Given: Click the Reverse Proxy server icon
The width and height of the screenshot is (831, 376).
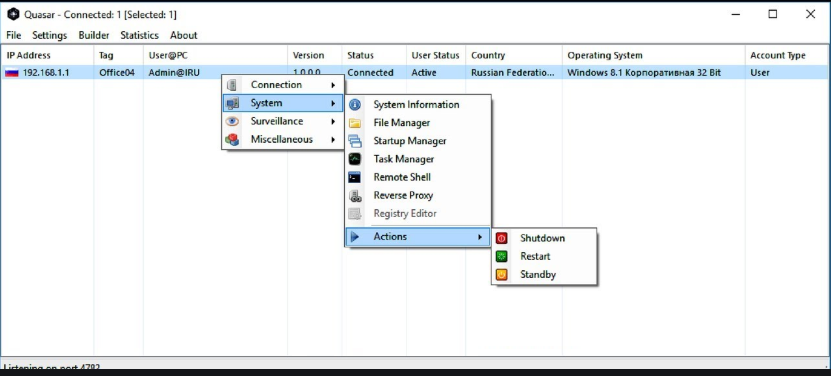Looking at the screenshot, I should tap(355, 196).
